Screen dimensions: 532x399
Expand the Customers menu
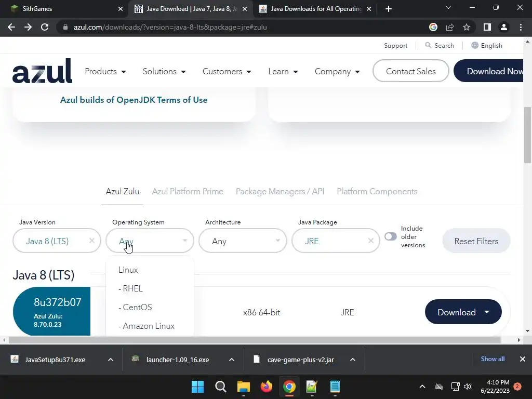(227, 72)
